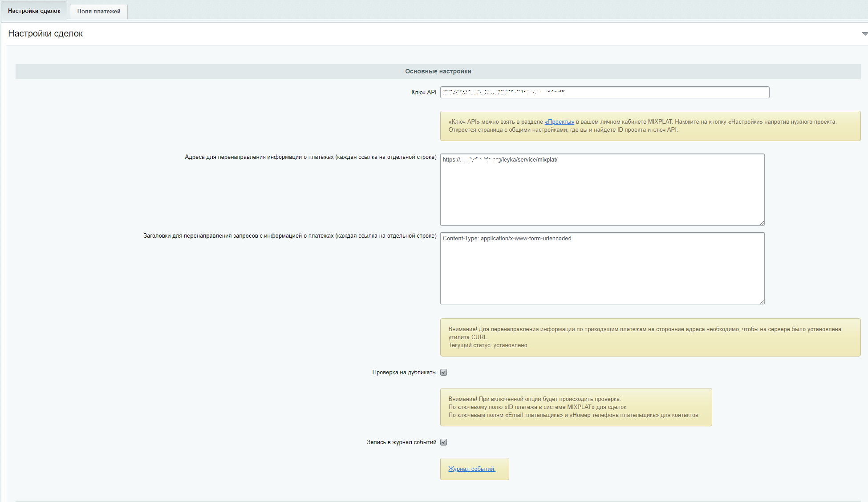Viewport: 868px width, 502px height.
Task: Click the Настройки сделок panel heading
Action: (x=45, y=34)
